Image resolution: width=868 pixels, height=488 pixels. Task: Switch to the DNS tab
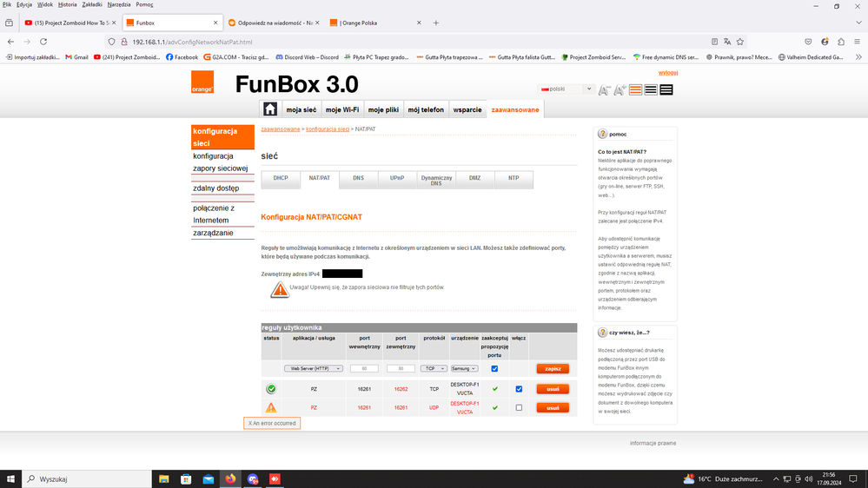(358, 179)
